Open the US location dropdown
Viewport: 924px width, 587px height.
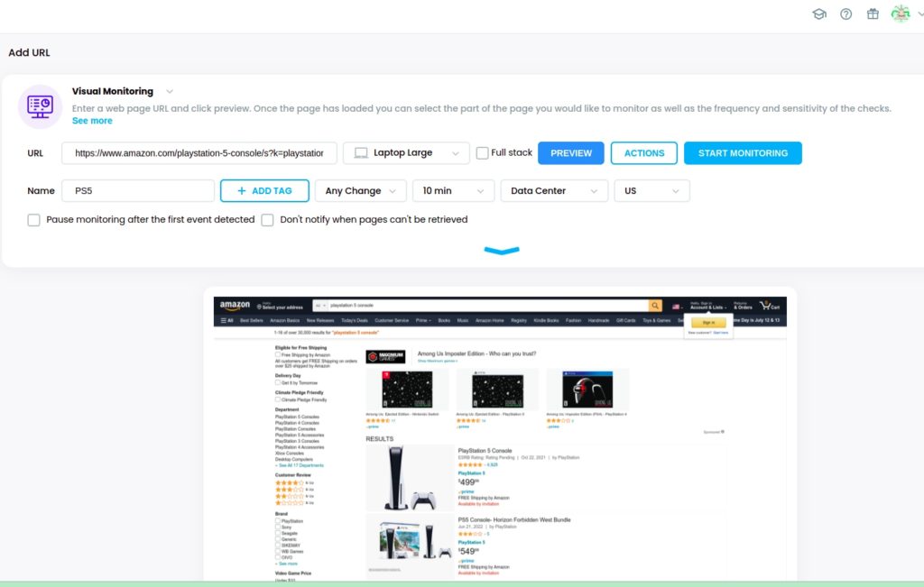pos(651,191)
